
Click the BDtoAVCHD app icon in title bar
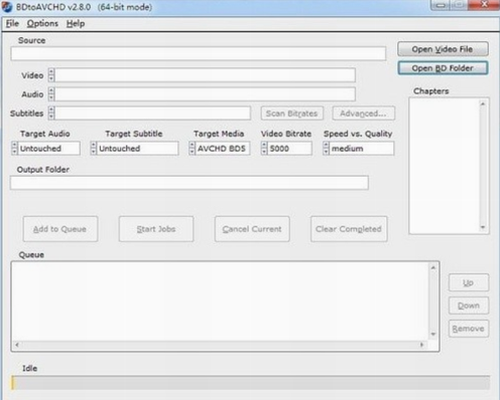coord(7,7)
